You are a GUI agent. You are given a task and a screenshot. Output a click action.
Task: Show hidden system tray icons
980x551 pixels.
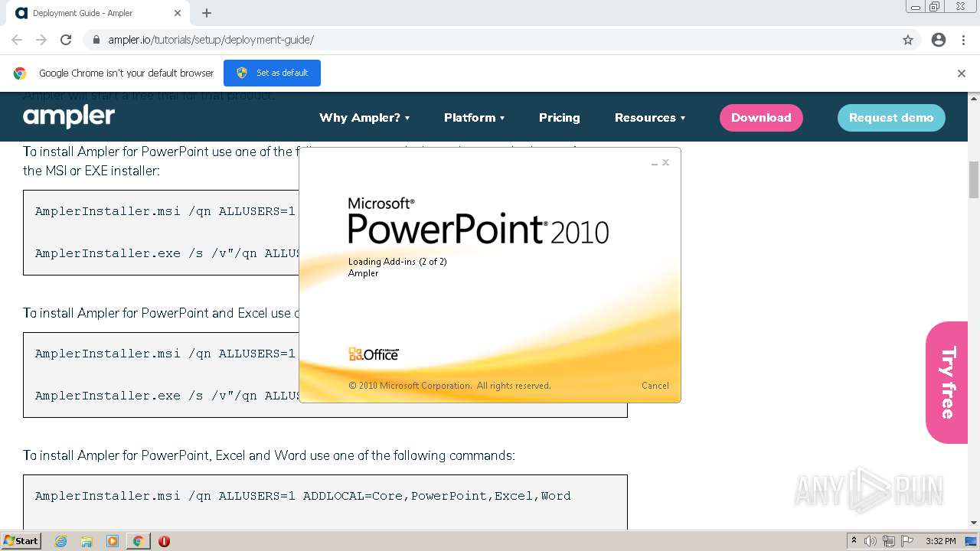coord(854,541)
